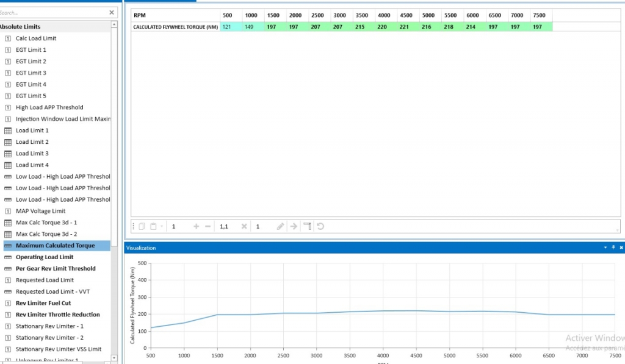The width and height of the screenshot is (625, 364).
Task: Click the add/subtract amount field left of plus
Action: pos(179,226)
